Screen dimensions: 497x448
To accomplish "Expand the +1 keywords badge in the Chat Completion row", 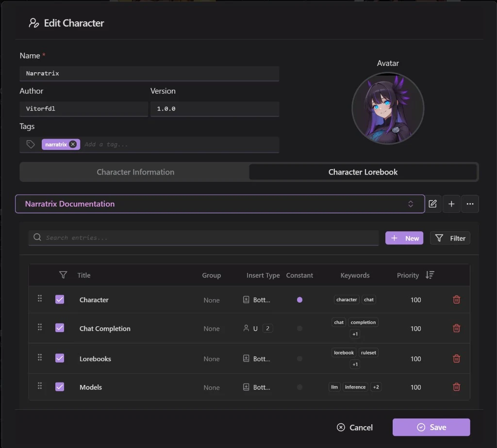I will pyautogui.click(x=355, y=334).
